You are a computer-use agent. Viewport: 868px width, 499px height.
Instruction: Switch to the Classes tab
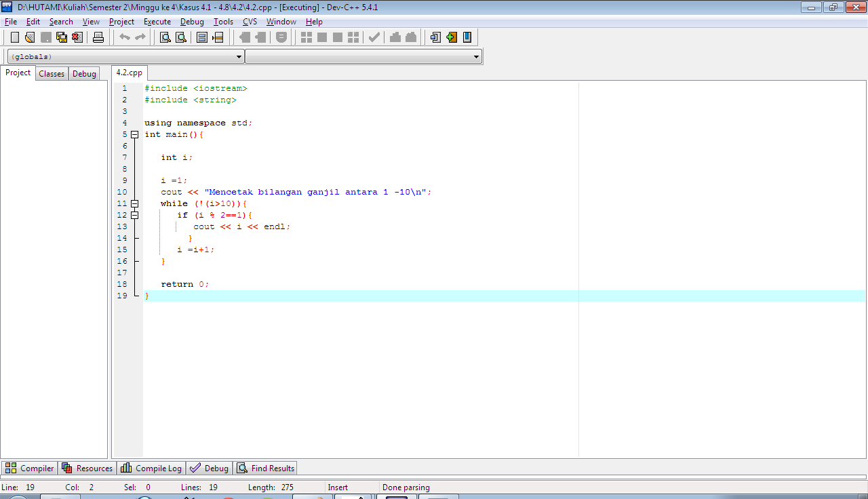point(52,74)
